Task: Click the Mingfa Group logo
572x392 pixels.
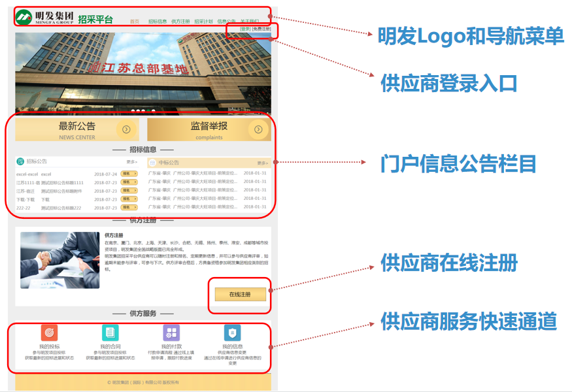Action: tap(44, 17)
